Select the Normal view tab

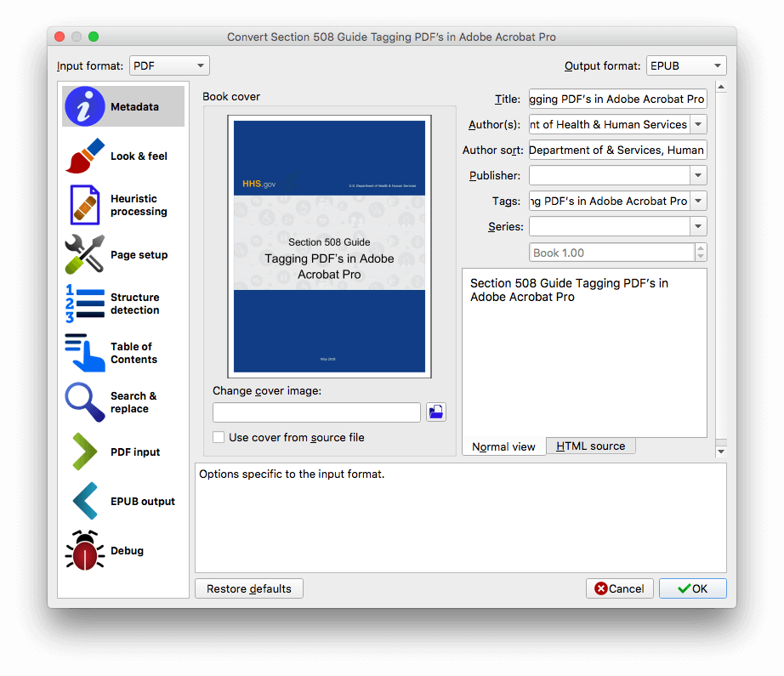[x=503, y=446]
